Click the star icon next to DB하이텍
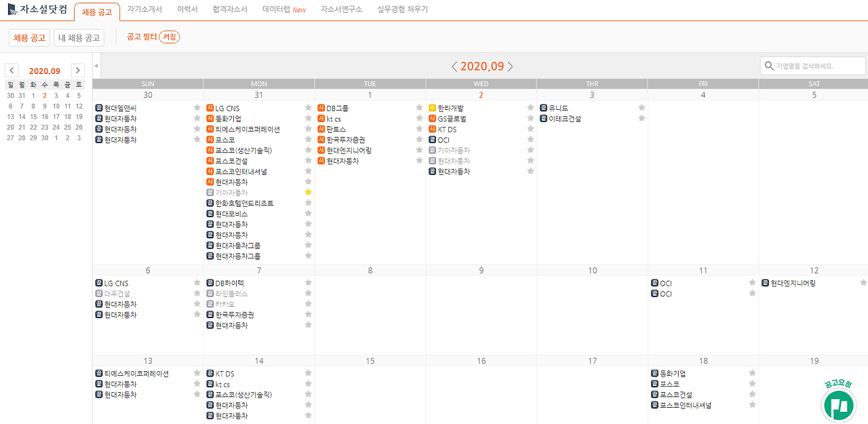Screen dimensions: 868x424 coord(309,283)
